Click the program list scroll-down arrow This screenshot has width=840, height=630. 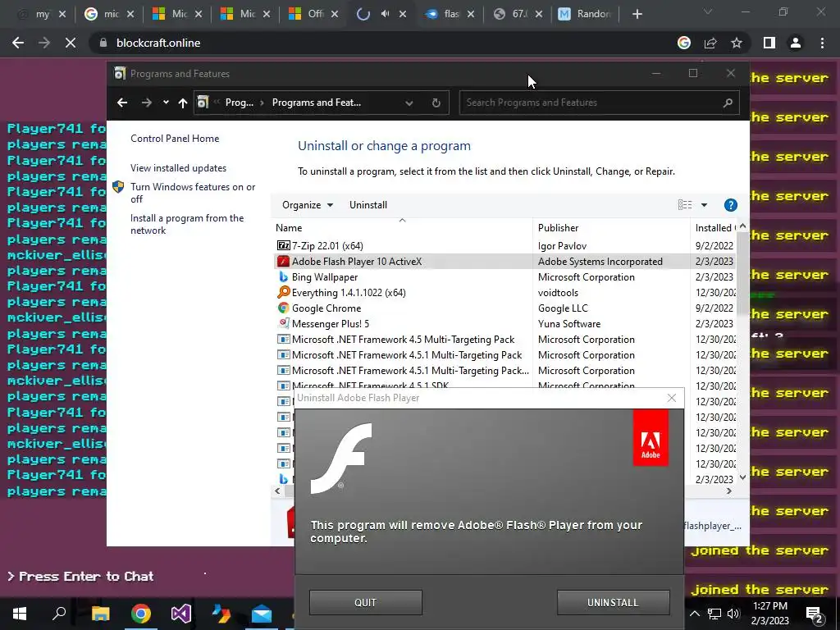coord(742,477)
